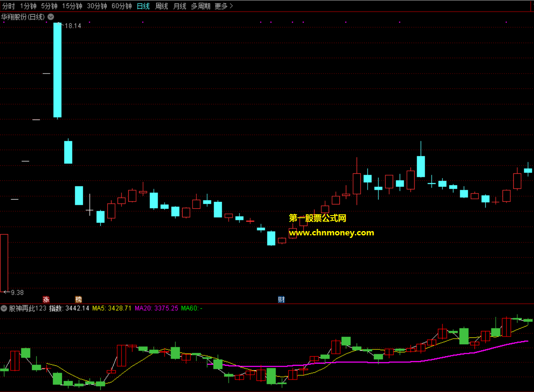Click the blue 财 marker icon

coord(282,299)
